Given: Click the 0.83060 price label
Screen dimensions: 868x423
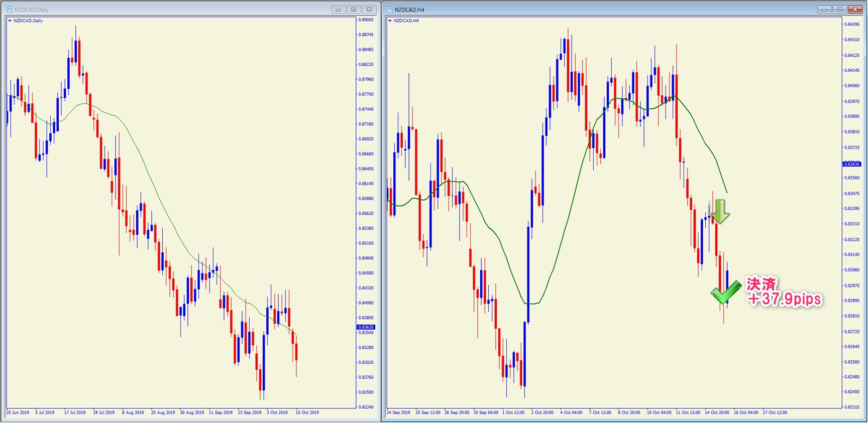Looking at the screenshot, I should pyautogui.click(x=852, y=270).
